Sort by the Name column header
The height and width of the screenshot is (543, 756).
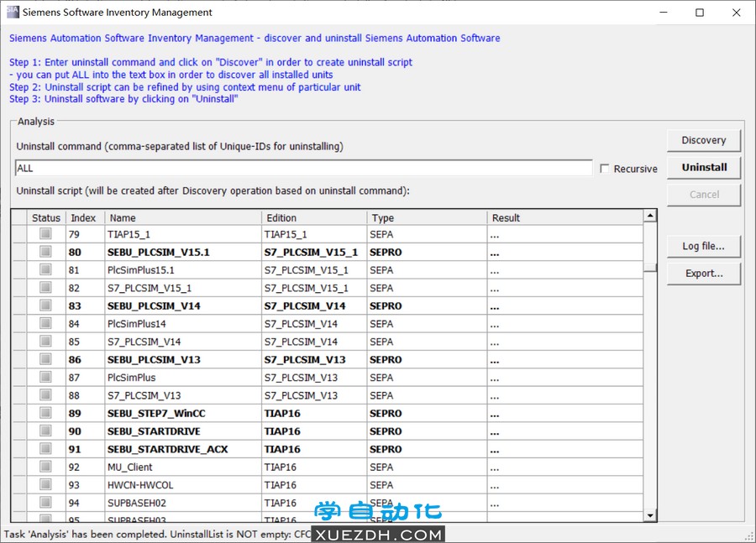[183, 217]
